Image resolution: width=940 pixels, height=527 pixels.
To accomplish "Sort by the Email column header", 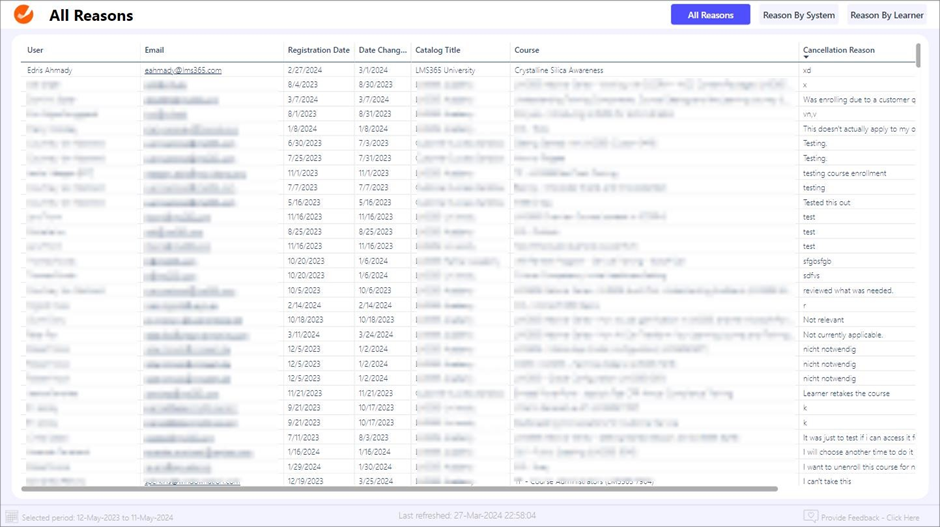I will coord(154,50).
